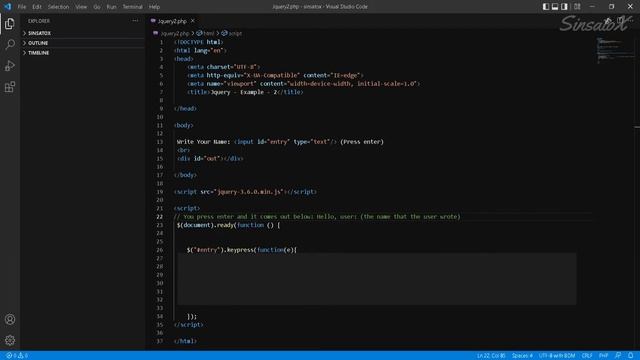Click the errors and warnings status indicator

click(x=17, y=356)
